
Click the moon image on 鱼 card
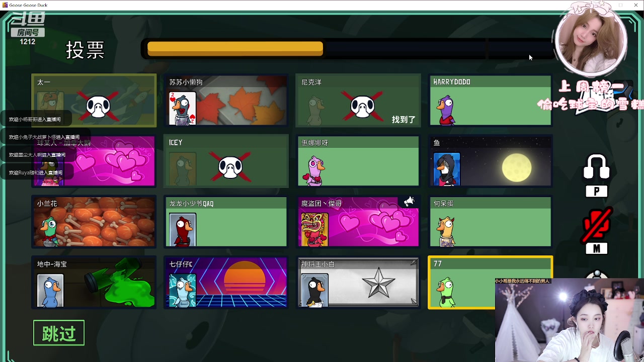point(517,167)
